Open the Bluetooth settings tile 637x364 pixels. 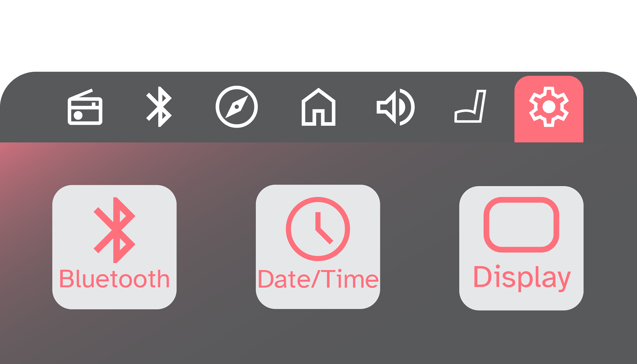pyautogui.click(x=114, y=247)
